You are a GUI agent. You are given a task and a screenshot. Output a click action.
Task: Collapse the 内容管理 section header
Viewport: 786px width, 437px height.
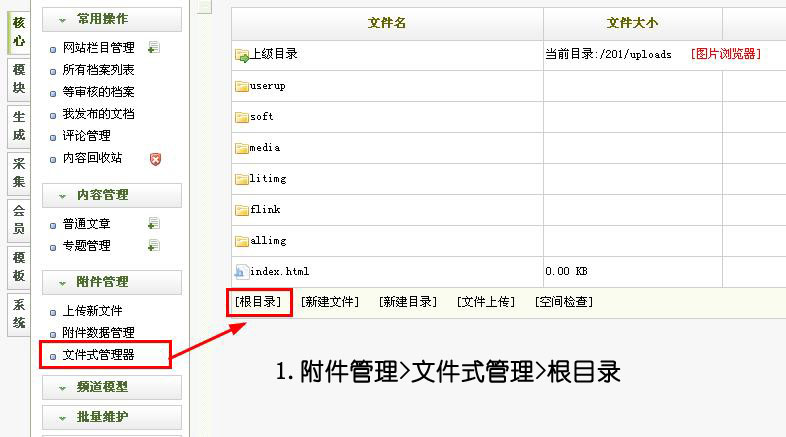(111, 195)
